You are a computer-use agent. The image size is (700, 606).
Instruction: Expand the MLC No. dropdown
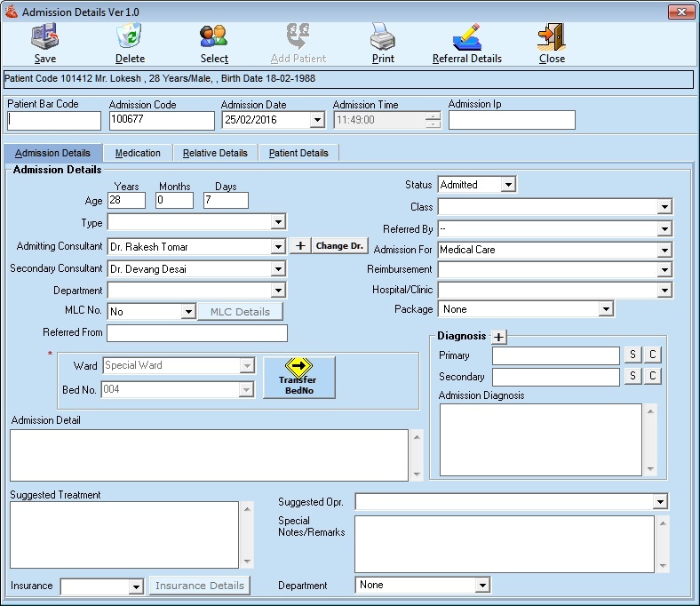187,312
